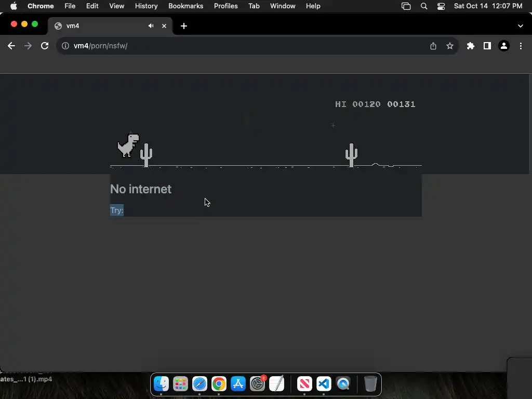The image size is (532, 399).
Task: Toggle the Chrome side panel
Action: point(487,46)
